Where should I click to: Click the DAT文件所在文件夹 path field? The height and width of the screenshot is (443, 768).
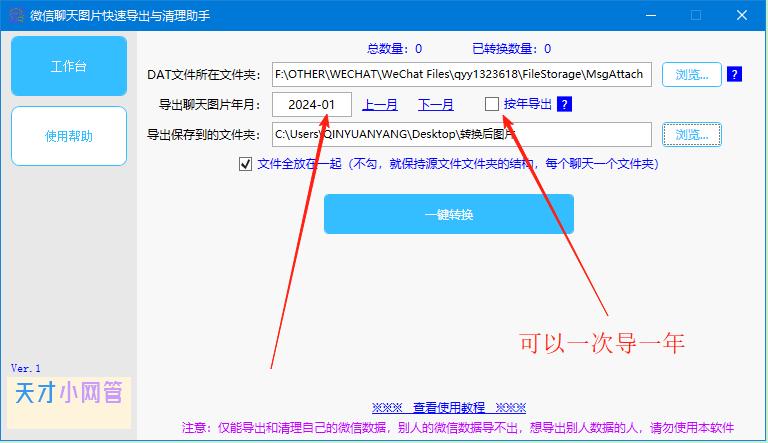pyautogui.click(x=462, y=74)
